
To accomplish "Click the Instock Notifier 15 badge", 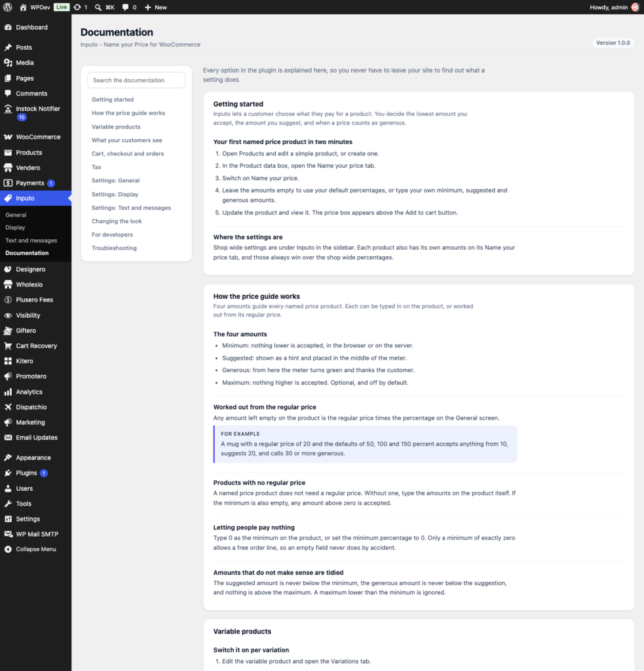I will coord(22,117).
